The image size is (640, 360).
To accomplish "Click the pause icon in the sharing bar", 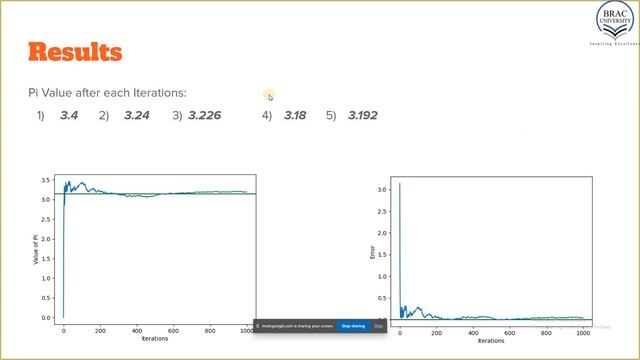I will (x=258, y=326).
